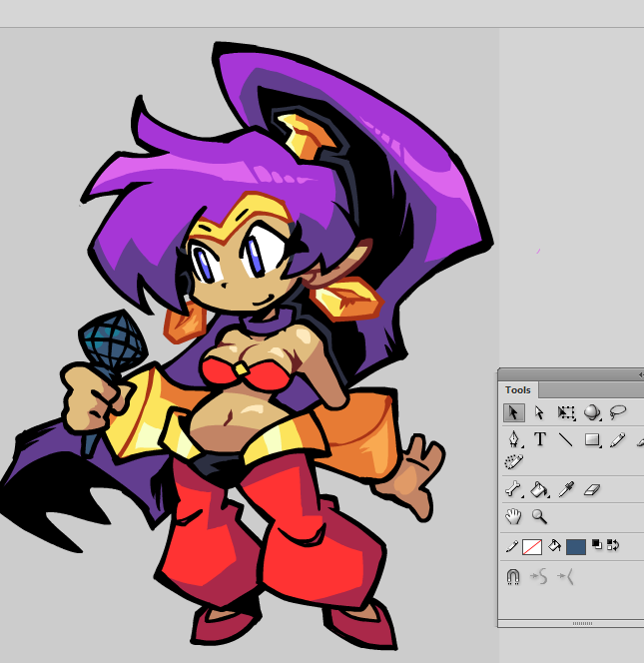The height and width of the screenshot is (663, 644).
Task: Select the Zoom magnifier tool
Action: (x=539, y=516)
